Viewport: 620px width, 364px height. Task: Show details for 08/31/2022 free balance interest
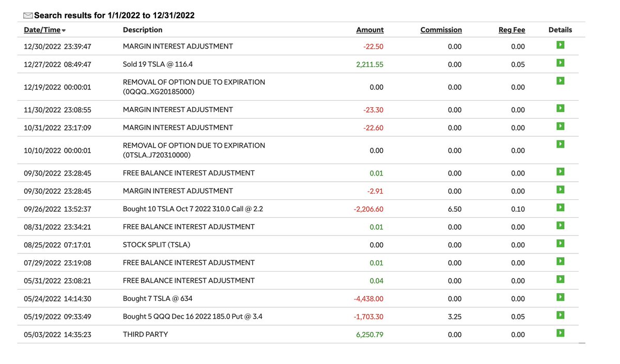click(561, 226)
